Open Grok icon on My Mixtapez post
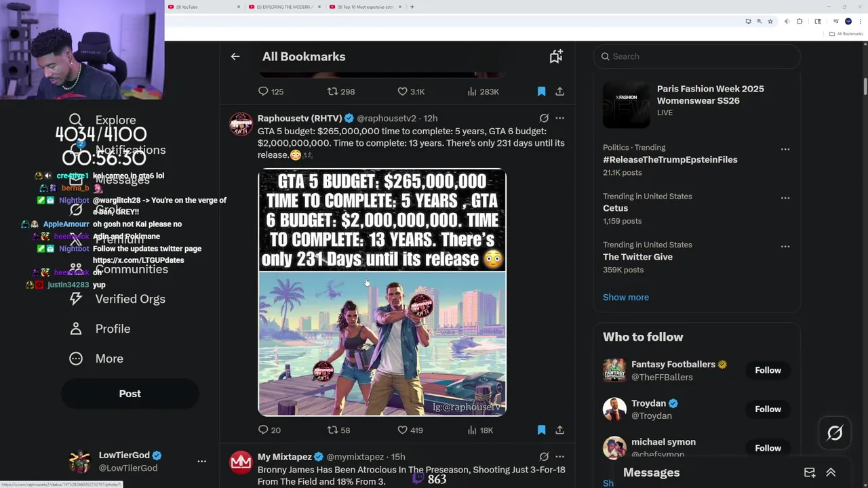 (544, 457)
